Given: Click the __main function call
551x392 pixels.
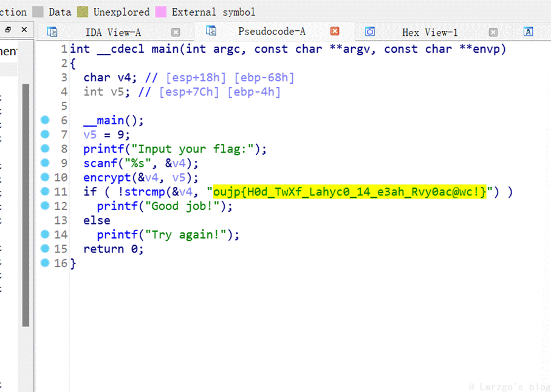Looking at the screenshot, I should pyautogui.click(x=104, y=120).
